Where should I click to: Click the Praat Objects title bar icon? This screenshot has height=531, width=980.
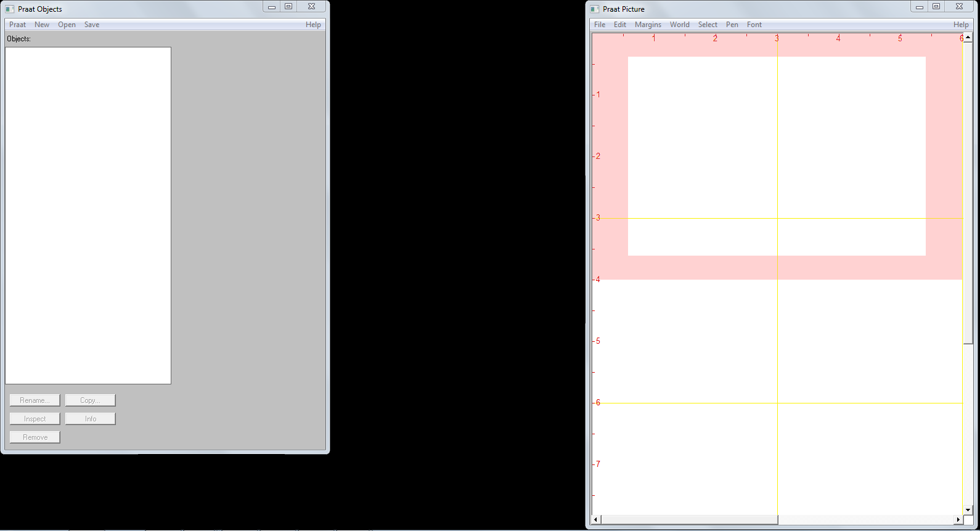[x=10, y=9]
